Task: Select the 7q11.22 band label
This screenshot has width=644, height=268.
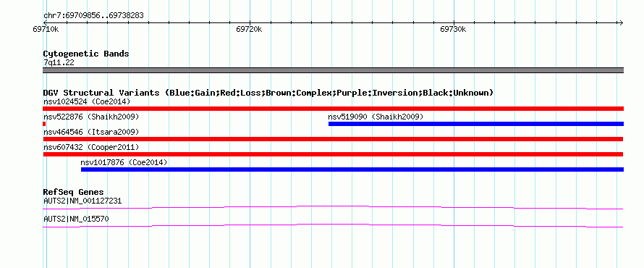Action: [x=59, y=63]
